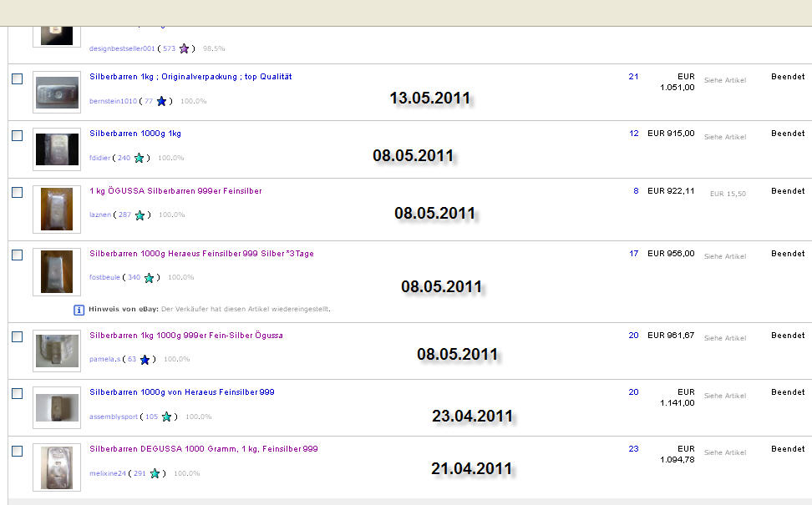Open thumbnail of Silberbarren 1000g 1kg
The image size is (812, 505).
click(57, 149)
